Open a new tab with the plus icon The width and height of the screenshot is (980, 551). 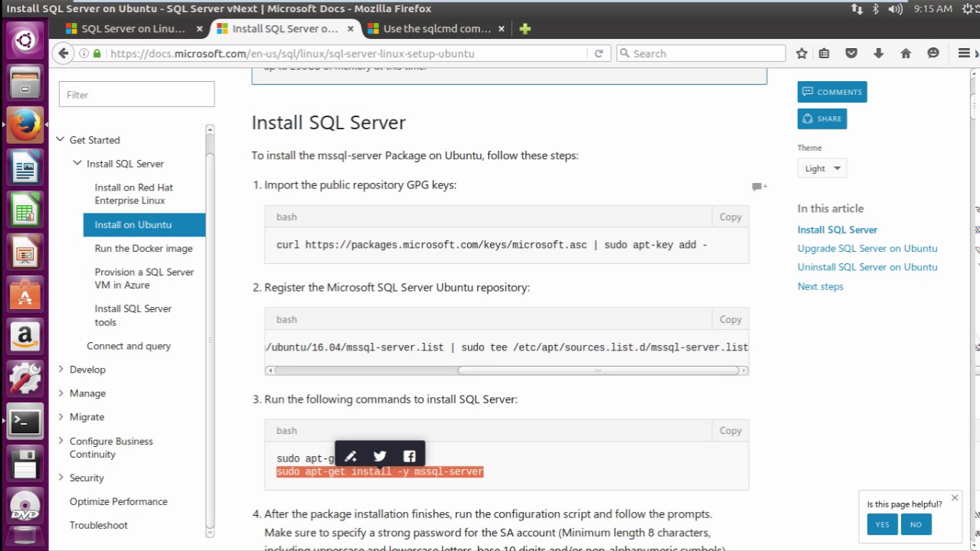pyautogui.click(x=524, y=29)
